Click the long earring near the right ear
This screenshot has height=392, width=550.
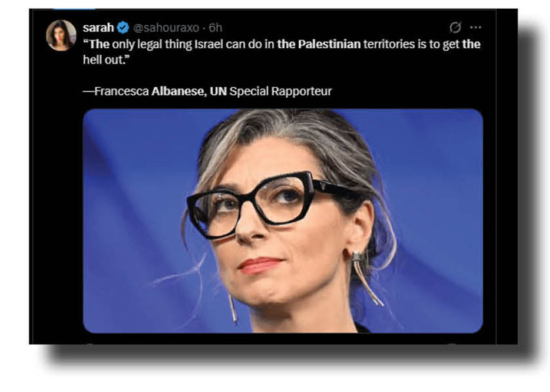coord(367,279)
